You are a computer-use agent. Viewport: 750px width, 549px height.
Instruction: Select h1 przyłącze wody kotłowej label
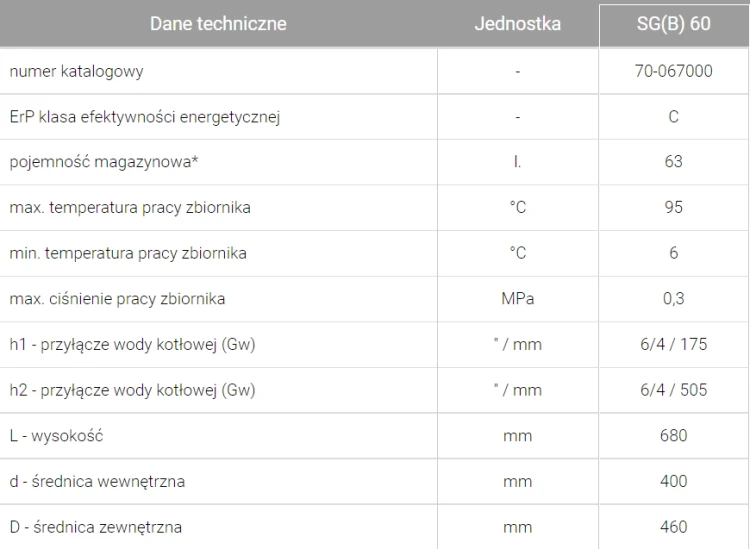132,345
